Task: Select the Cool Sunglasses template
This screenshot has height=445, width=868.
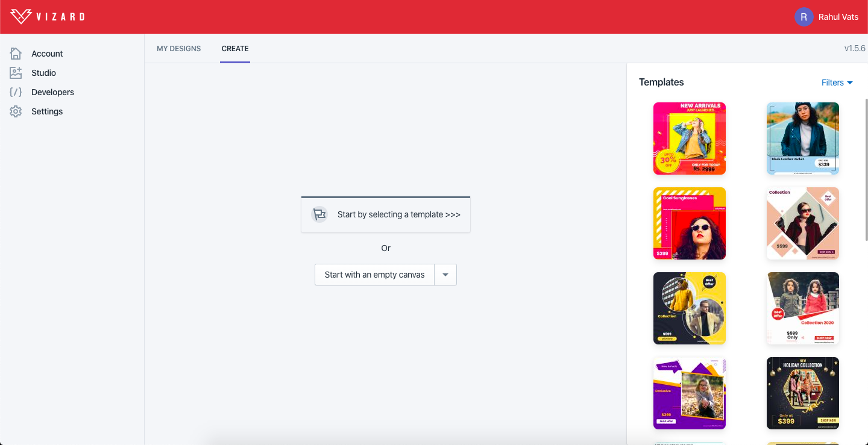Action: (x=690, y=223)
